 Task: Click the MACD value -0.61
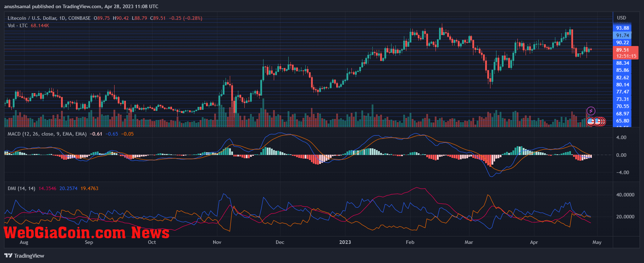click(96, 134)
